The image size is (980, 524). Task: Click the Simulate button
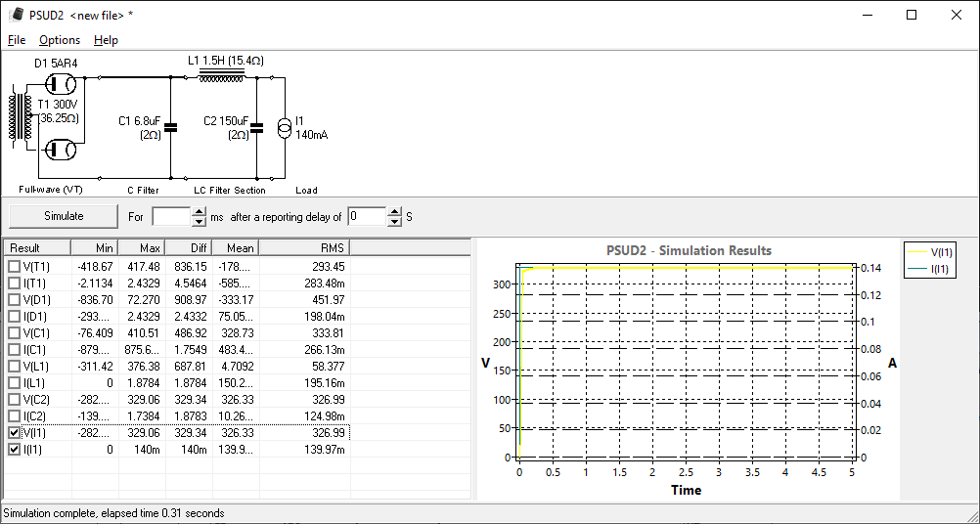[x=64, y=216]
